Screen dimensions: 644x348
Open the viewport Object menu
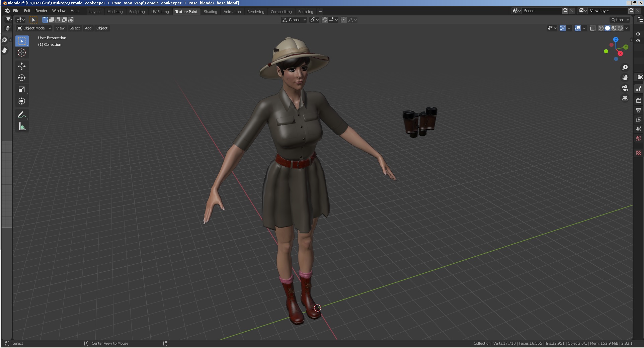pyautogui.click(x=102, y=28)
